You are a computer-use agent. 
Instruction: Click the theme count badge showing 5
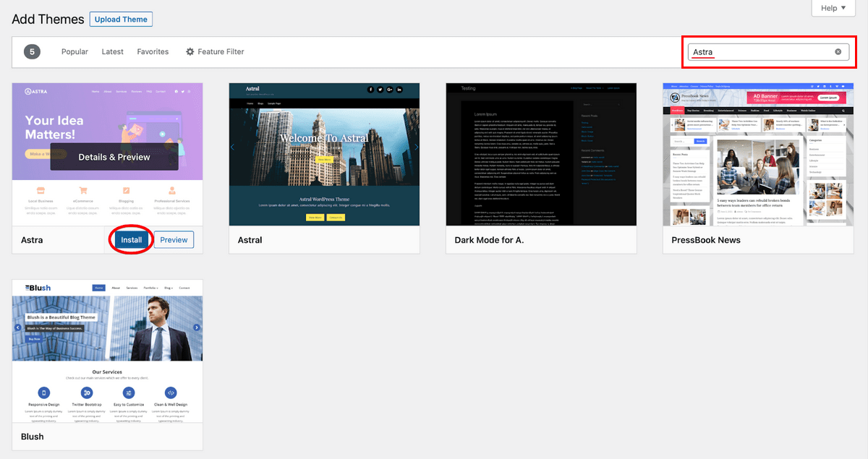(x=32, y=52)
